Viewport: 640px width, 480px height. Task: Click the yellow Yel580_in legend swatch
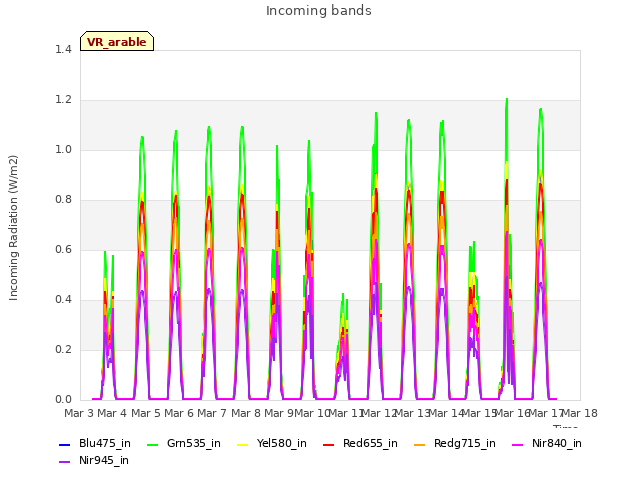pos(242,444)
